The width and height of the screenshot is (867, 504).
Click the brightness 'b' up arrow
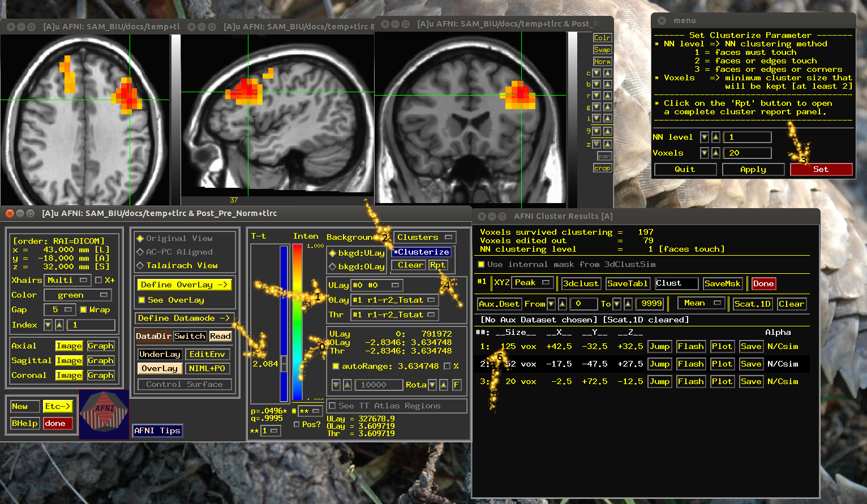point(607,84)
